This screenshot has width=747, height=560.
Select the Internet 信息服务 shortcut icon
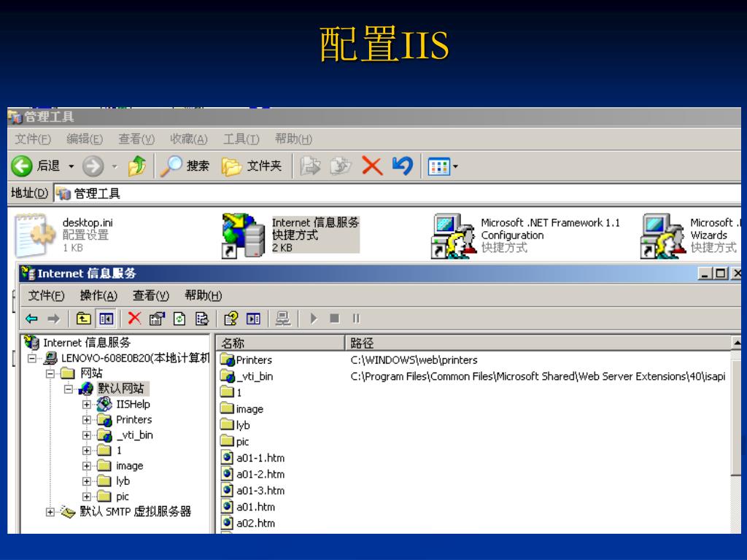pyautogui.click(x=290, y=236)
